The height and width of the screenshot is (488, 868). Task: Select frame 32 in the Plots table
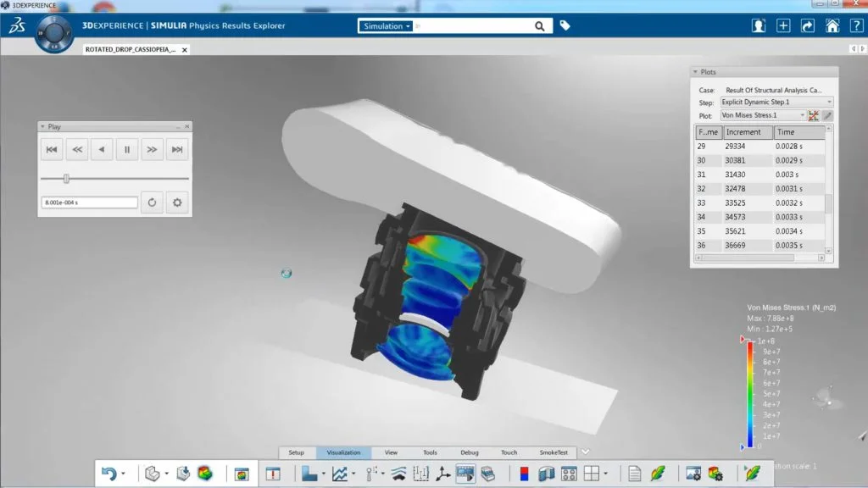746,189
